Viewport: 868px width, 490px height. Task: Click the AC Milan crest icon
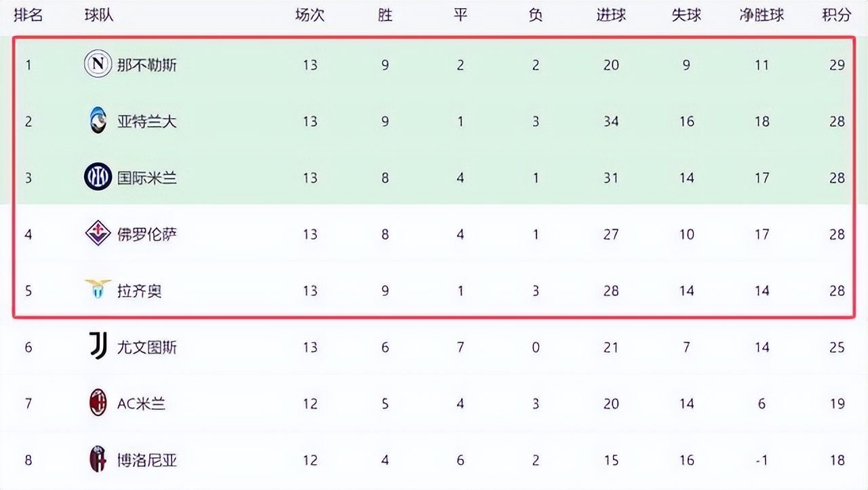point(98,404)
